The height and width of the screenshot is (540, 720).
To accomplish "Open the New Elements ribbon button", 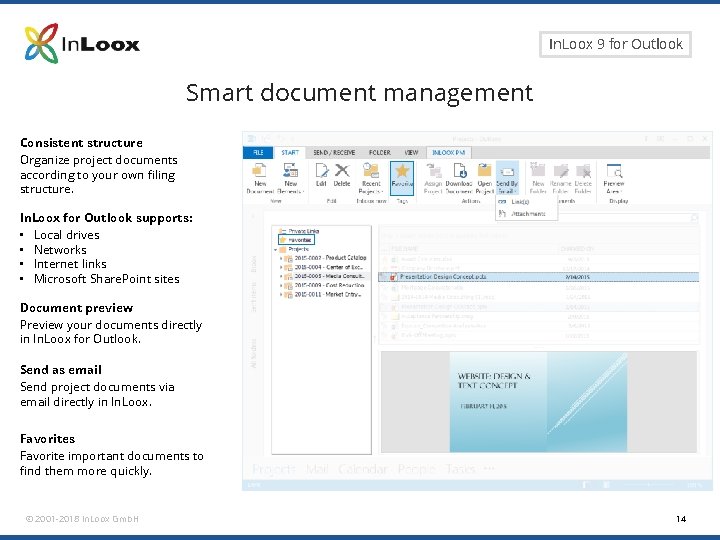I will 290,178.
